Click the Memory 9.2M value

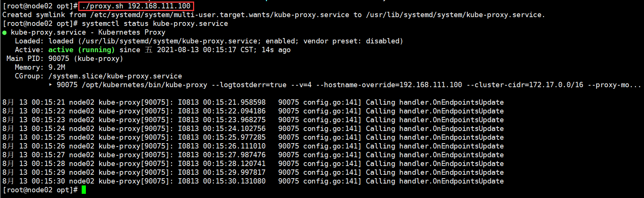coord(57,67)
